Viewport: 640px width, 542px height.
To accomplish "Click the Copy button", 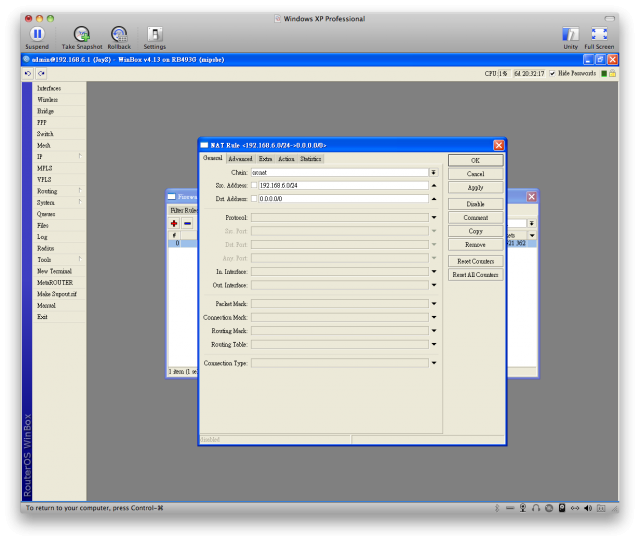I will (x=476, y=231).
